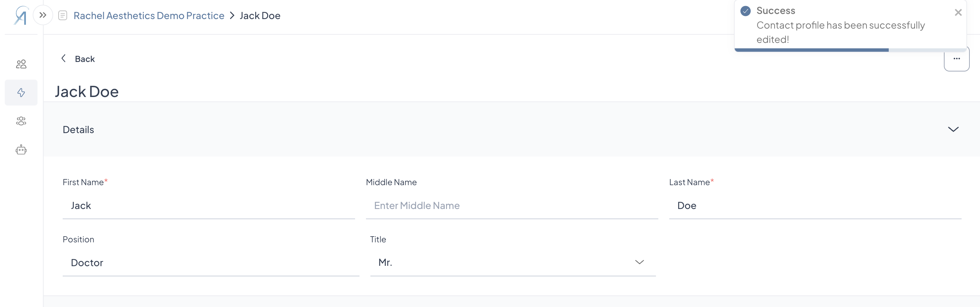Click the Success checkmark icon in notification
Viewport: 980px width, 307px height.
745,11
